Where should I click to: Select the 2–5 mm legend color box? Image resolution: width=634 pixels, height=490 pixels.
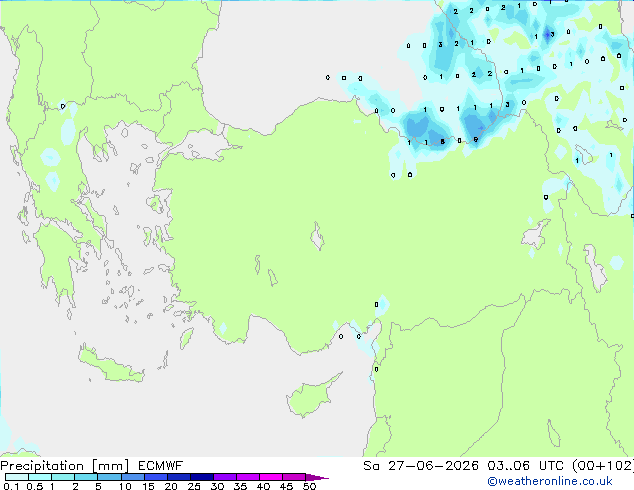tap(86, 477)
